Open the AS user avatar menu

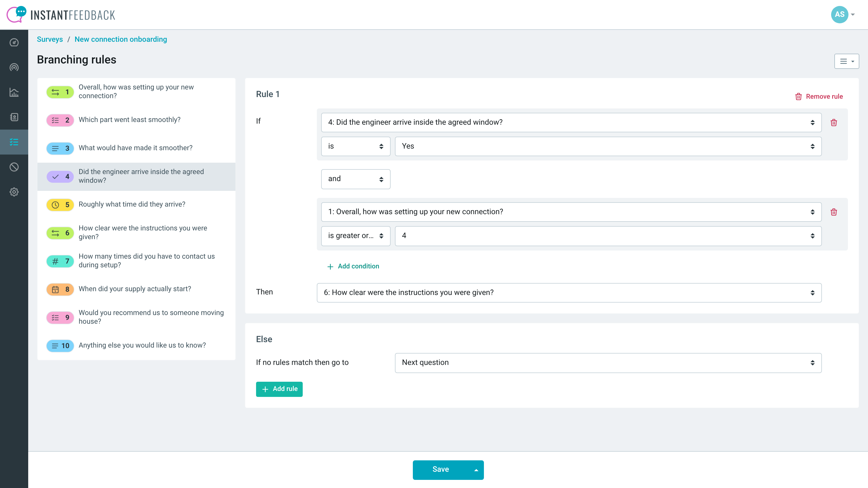pyautogui.click(x=843, y=14)
